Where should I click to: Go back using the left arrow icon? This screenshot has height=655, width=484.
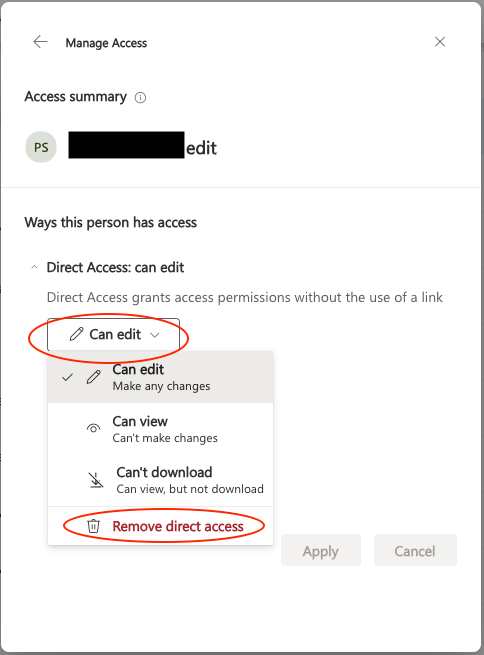[41, 42]
